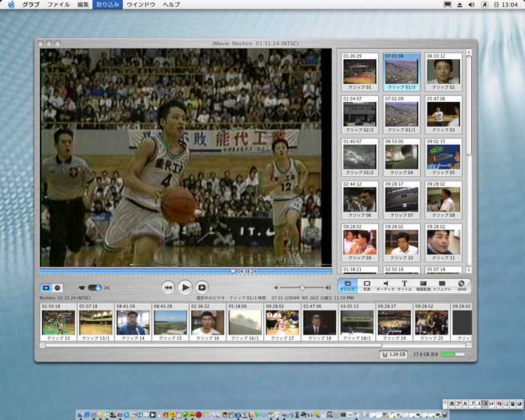
Task: Click the scissors edit mode icon
Action: pyautogui.click(x=106, y=288)
